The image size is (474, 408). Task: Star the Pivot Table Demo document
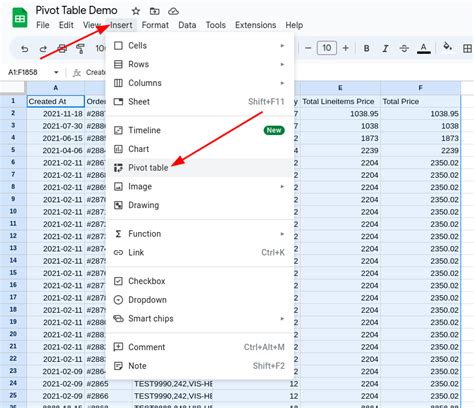pyautogui.click(x=136, y=11)
